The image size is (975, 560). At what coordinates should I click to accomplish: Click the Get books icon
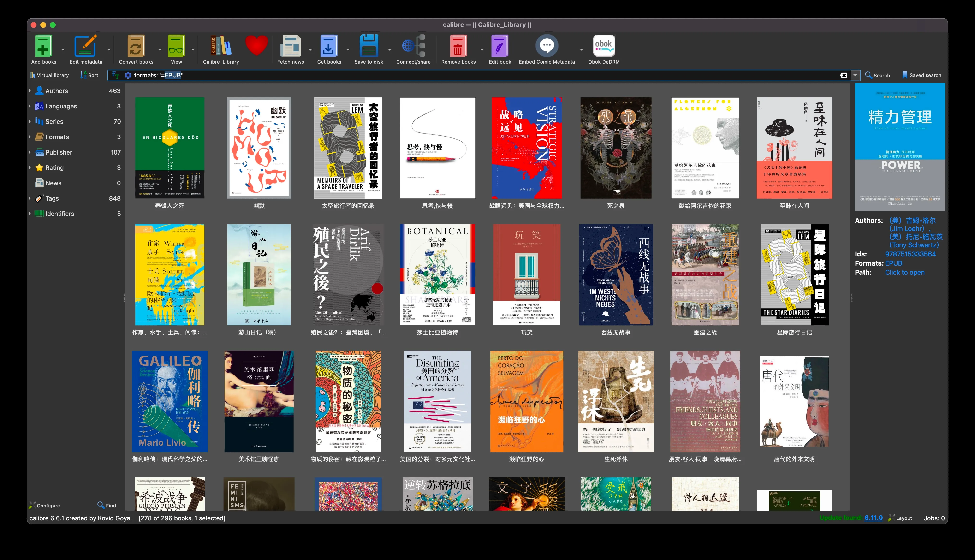pyautogui.click(x=329, y=46)
